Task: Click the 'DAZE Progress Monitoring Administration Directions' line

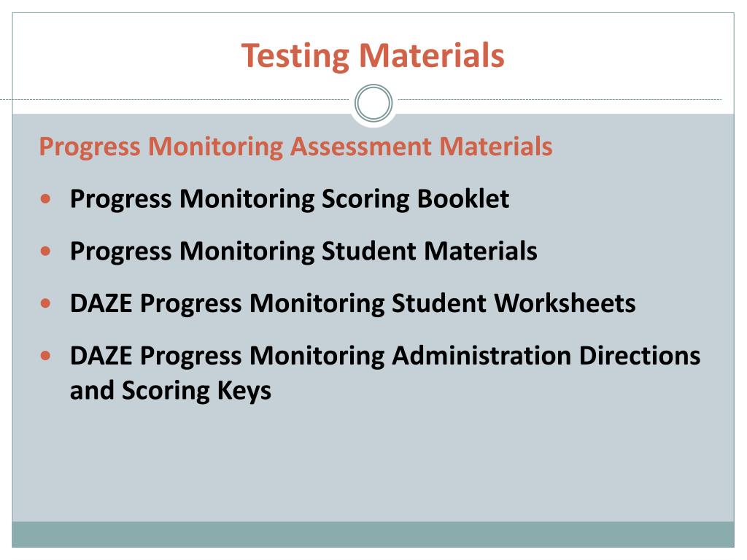Action: [385, 356]
